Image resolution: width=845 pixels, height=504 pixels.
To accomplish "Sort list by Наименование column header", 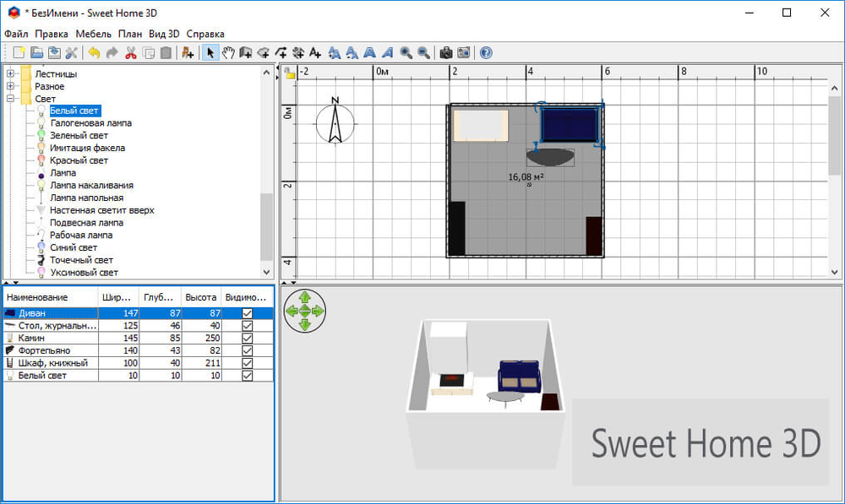I will coord(49,298).
